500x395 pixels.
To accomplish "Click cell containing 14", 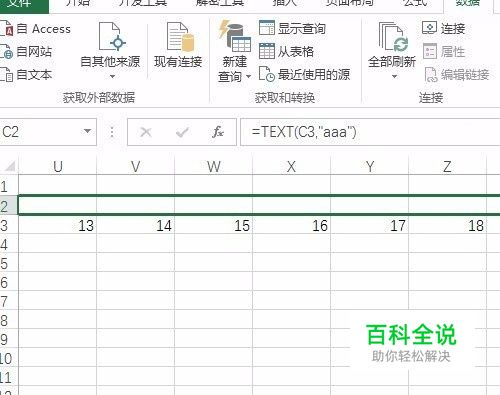I will [x=136, y=226].
